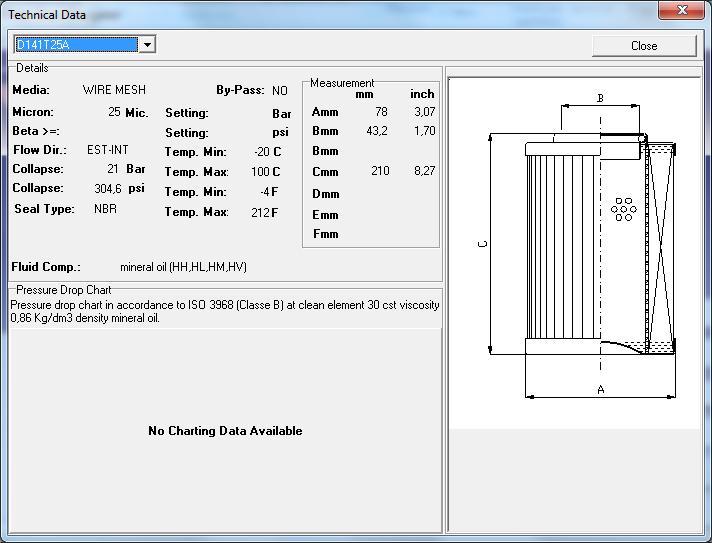Click the D141T25A combo box text field
This screenshot has width=712, height=543.
[x=75, y=44]
